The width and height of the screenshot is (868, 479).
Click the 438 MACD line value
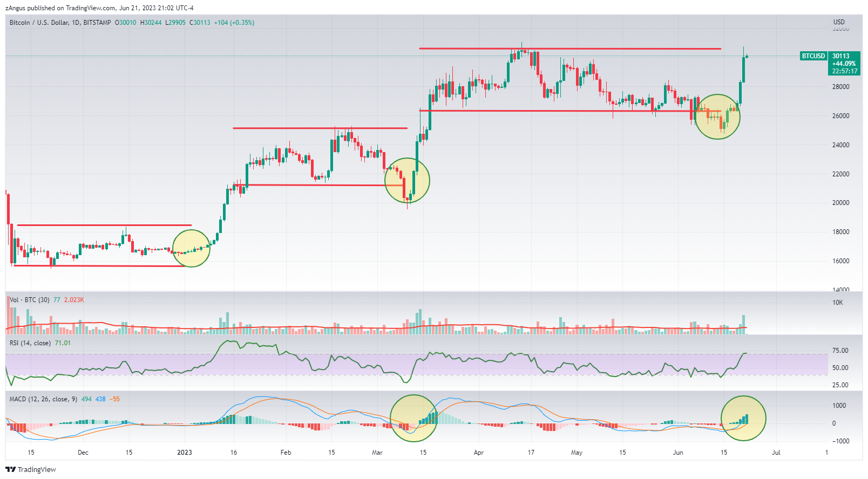click(100, 399)
